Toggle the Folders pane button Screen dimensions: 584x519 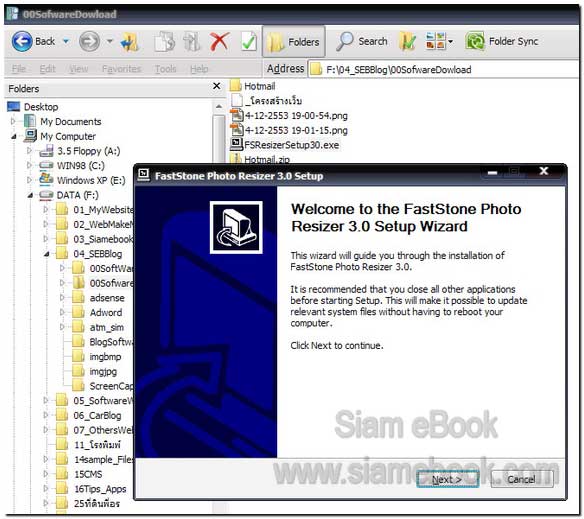294,41
